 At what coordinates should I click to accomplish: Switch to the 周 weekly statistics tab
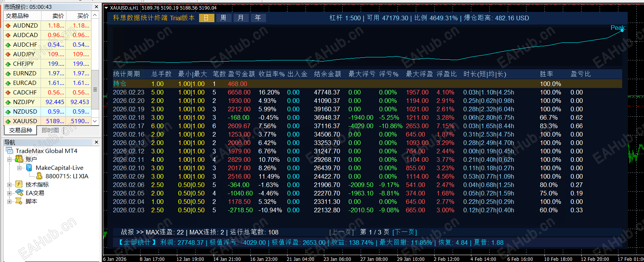[x=224, y=18]
